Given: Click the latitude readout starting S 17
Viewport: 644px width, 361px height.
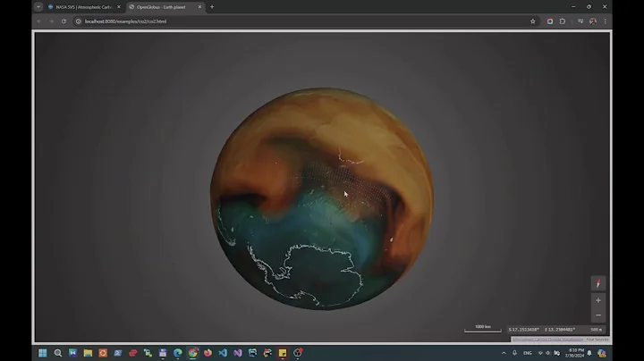Looking at the screenshot, I should coord(523,330).
